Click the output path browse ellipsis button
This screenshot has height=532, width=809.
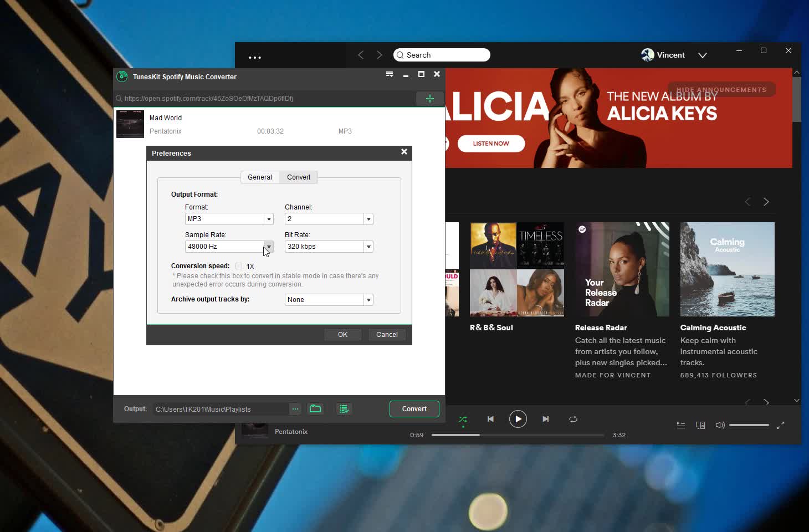tap(295, 409)
